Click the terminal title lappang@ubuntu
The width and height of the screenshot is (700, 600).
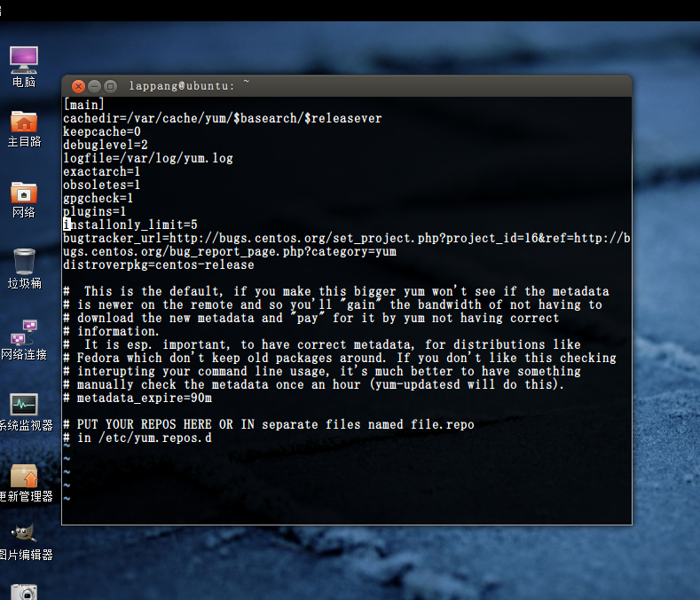[181, 86]
